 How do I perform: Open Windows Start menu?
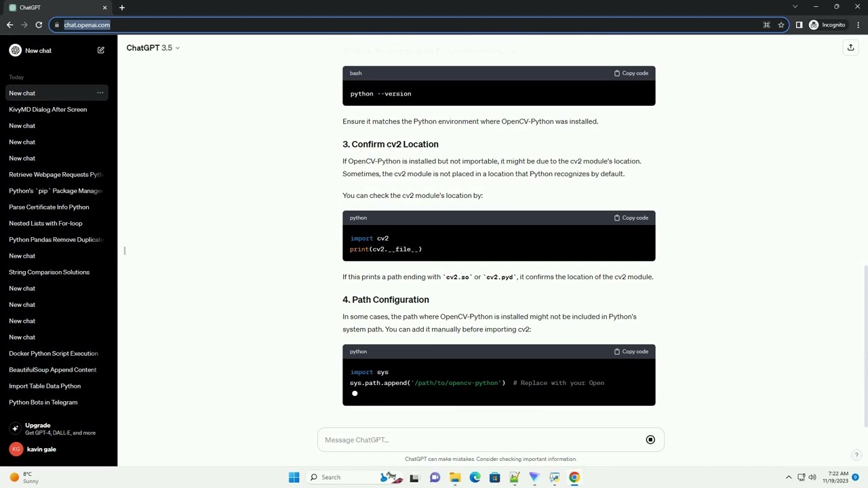294,477
